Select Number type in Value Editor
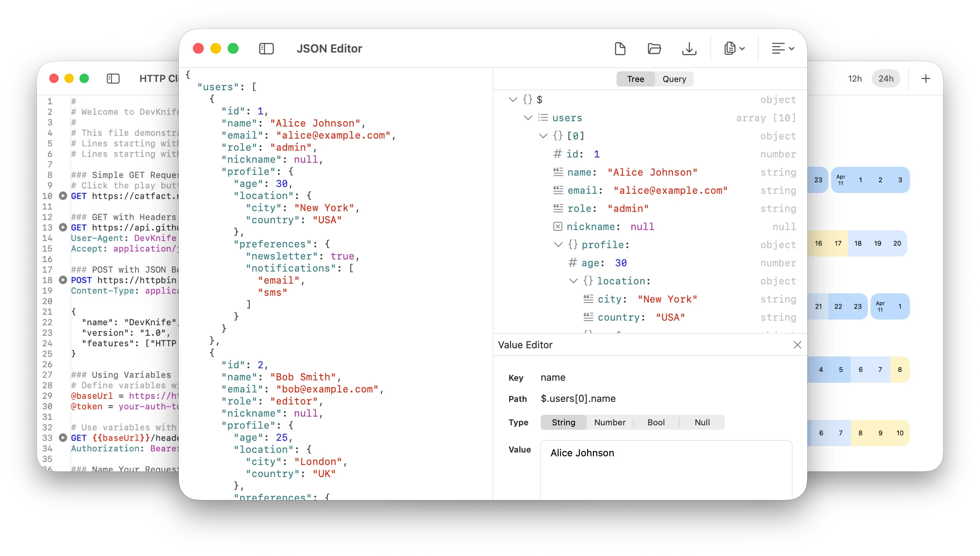Screen dimensions: 980x556 tap(609, 422)
